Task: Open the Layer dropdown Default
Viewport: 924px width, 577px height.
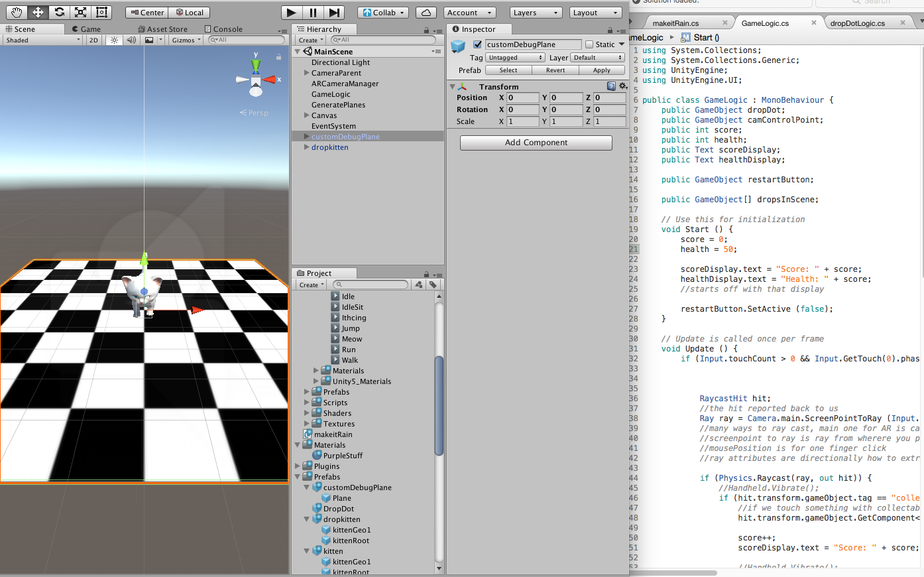Action: click(598, 58)
